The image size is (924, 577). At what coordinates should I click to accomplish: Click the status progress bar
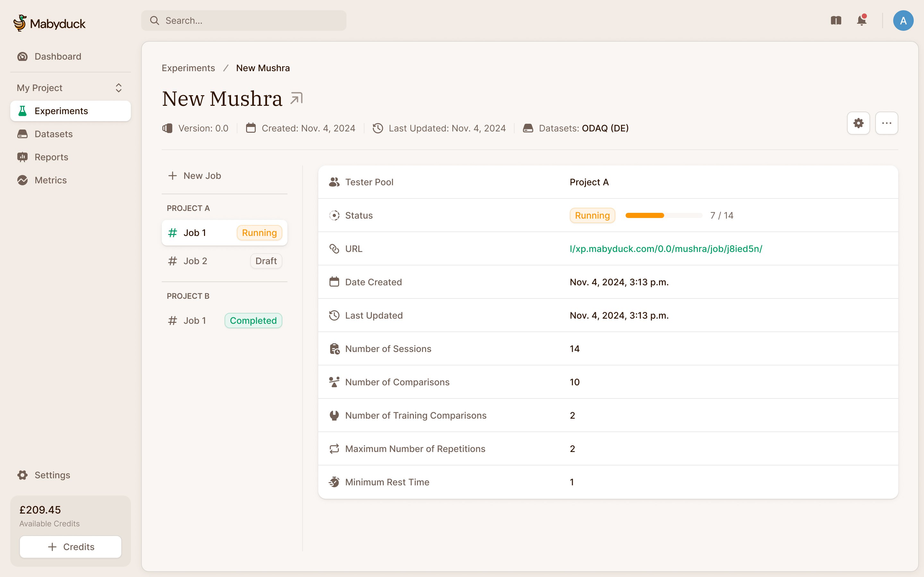click(x=663, y=216)
